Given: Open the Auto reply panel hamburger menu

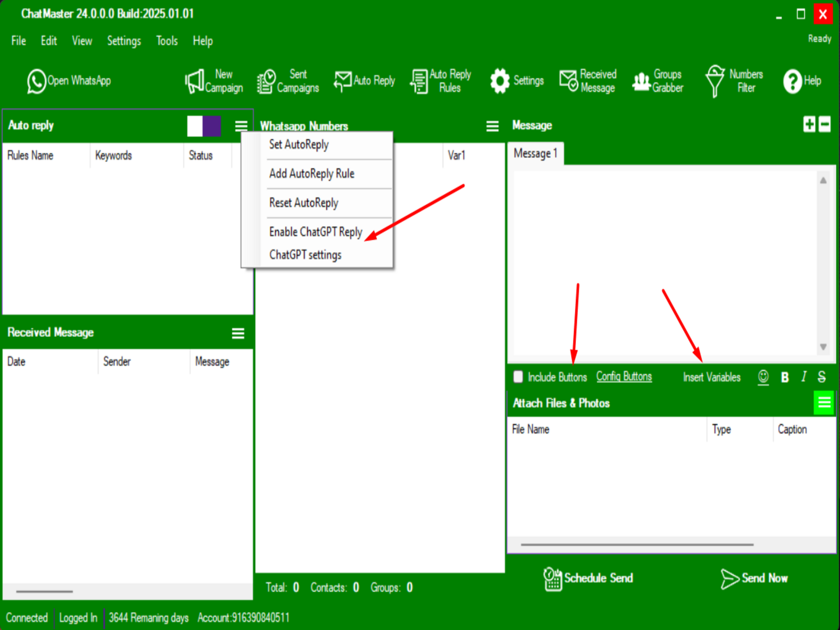Looking at the screenshot, I should pos(241,126).
